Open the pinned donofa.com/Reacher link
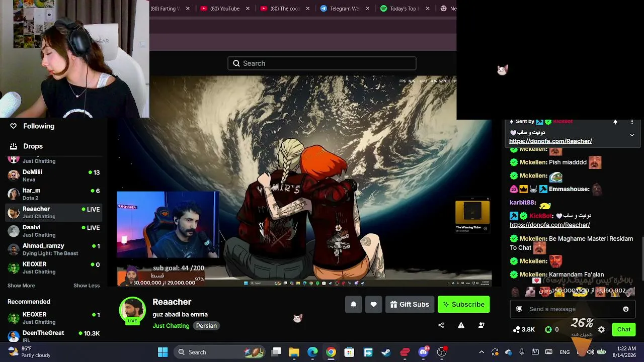Image resolution: width=644 pixels, height=362 pixels. 550,141
